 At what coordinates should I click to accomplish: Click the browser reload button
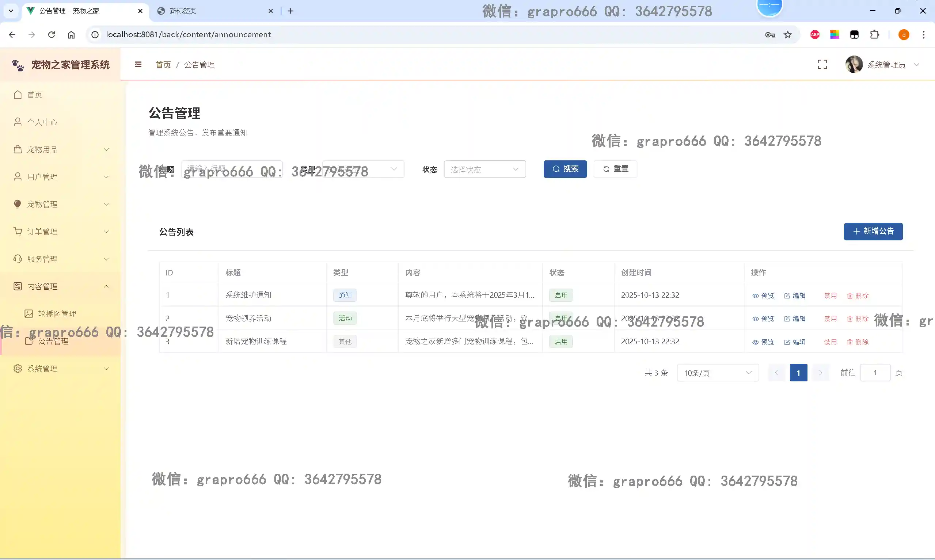coord(52,35)
